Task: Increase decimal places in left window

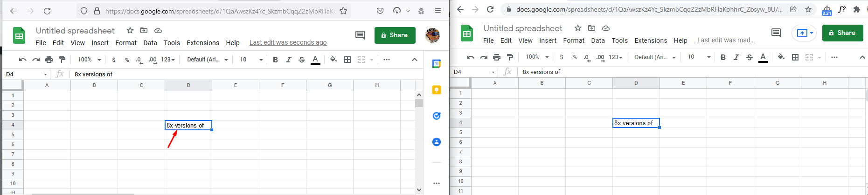Action: click(153, 60)
